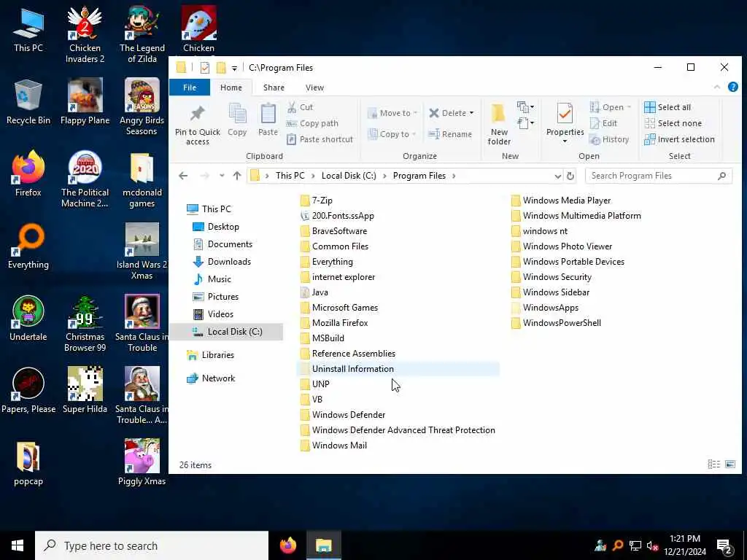Switch to the Home tab
Screen dimensions: 747x560
click(x=231, y=87)
